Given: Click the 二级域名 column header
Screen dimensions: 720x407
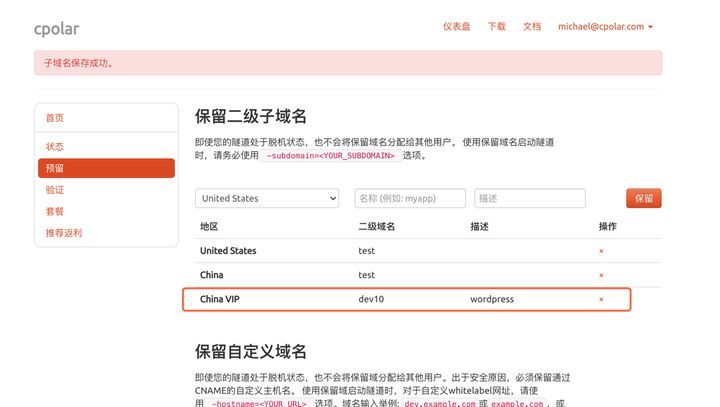Looking at the screenshot, I should pos(377,226).
